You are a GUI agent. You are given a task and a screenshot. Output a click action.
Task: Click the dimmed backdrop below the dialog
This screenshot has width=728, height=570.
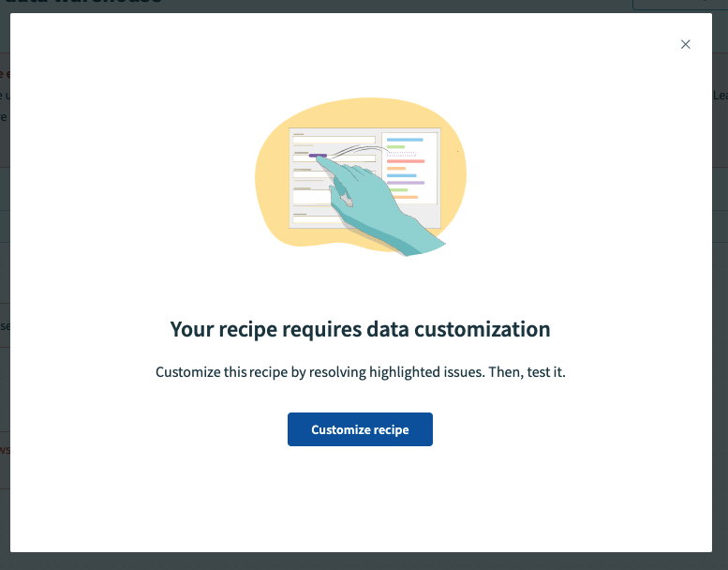364,561
